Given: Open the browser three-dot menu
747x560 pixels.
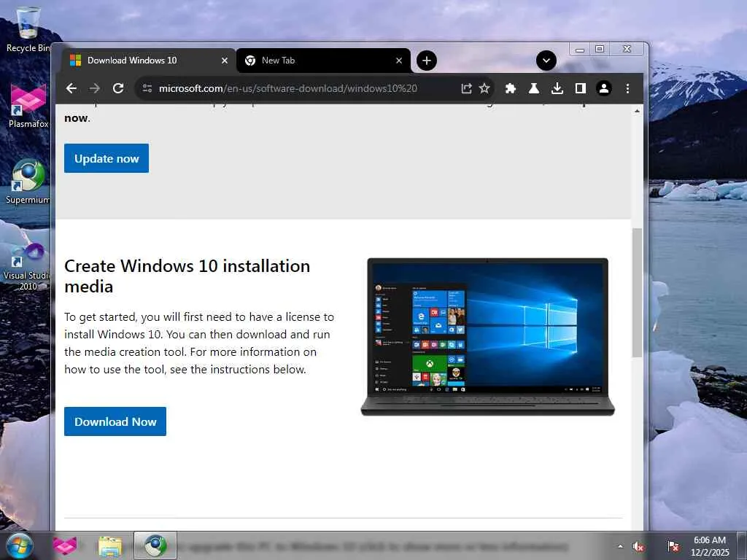Looking at the screenshot, I should click(627, 88).
